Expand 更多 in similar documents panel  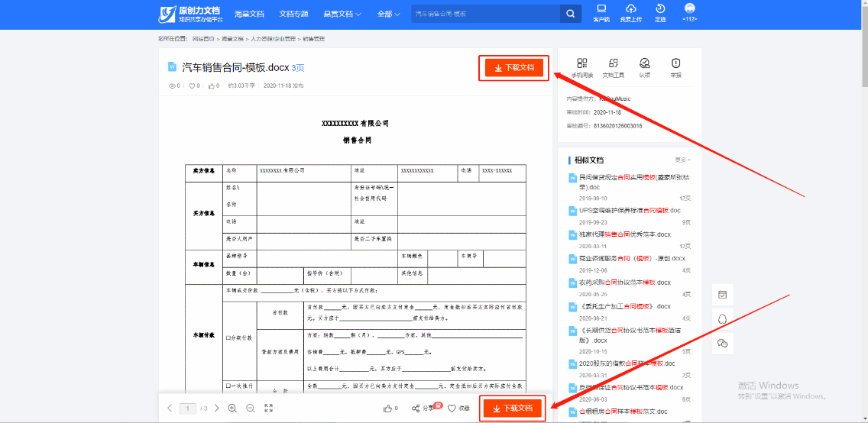pos(682,160)
